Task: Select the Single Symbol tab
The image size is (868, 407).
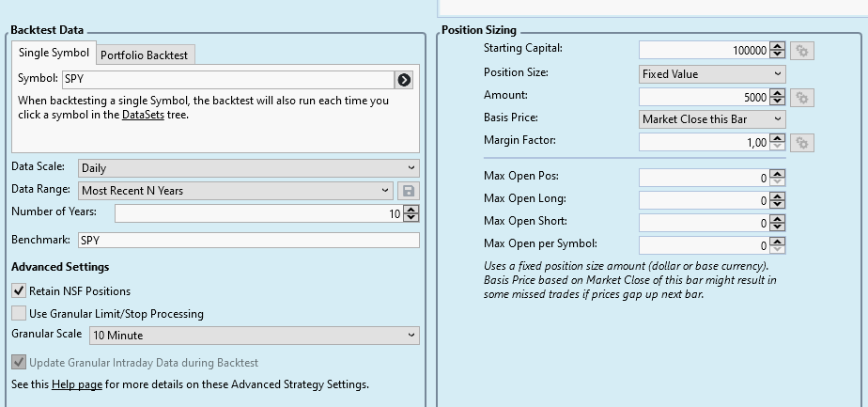Action: 54,54
